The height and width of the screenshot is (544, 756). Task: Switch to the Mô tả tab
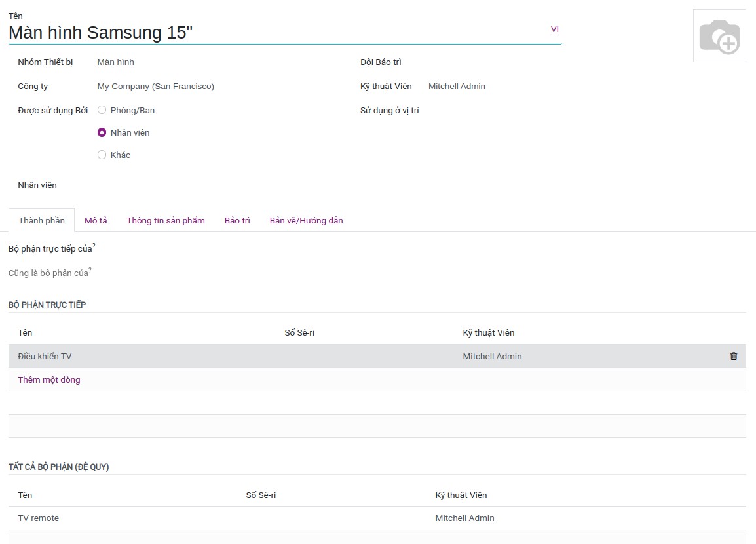point(96,220)
